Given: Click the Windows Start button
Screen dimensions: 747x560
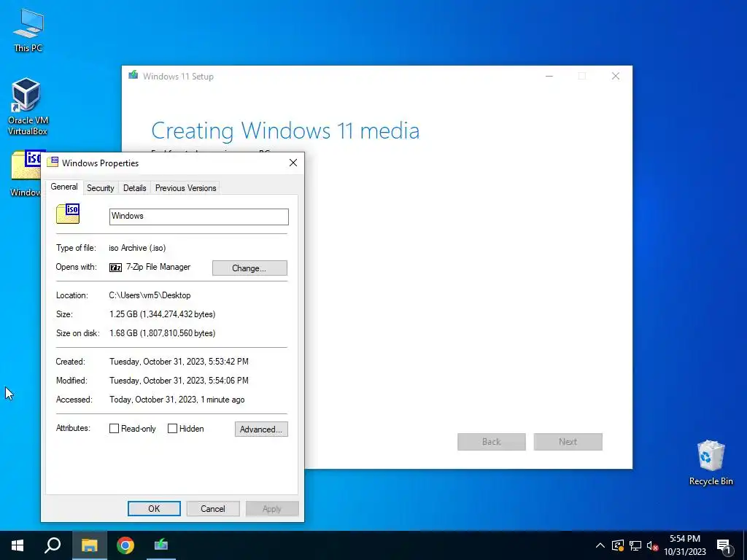Looking at the screenshot, I should (18, 545).
